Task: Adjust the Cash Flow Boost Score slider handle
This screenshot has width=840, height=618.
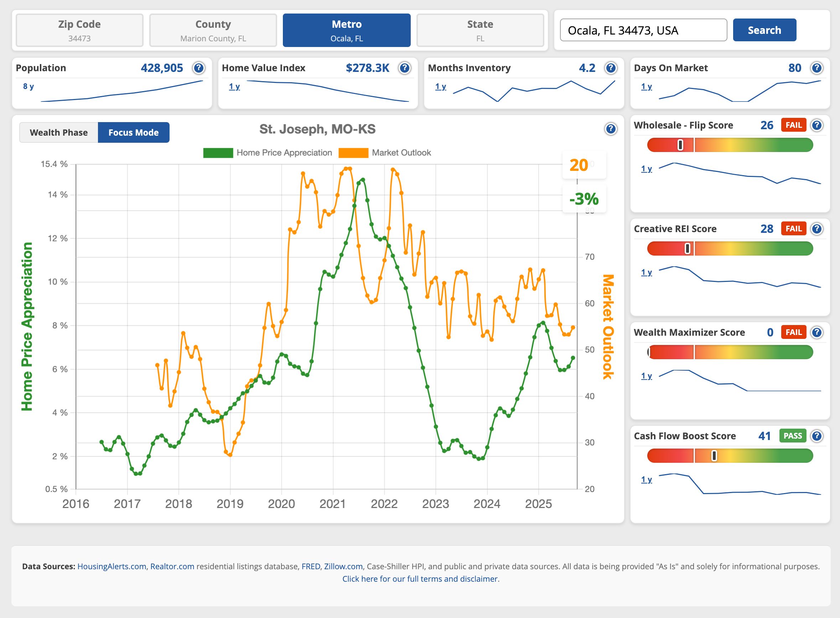Action: [714, 456]
